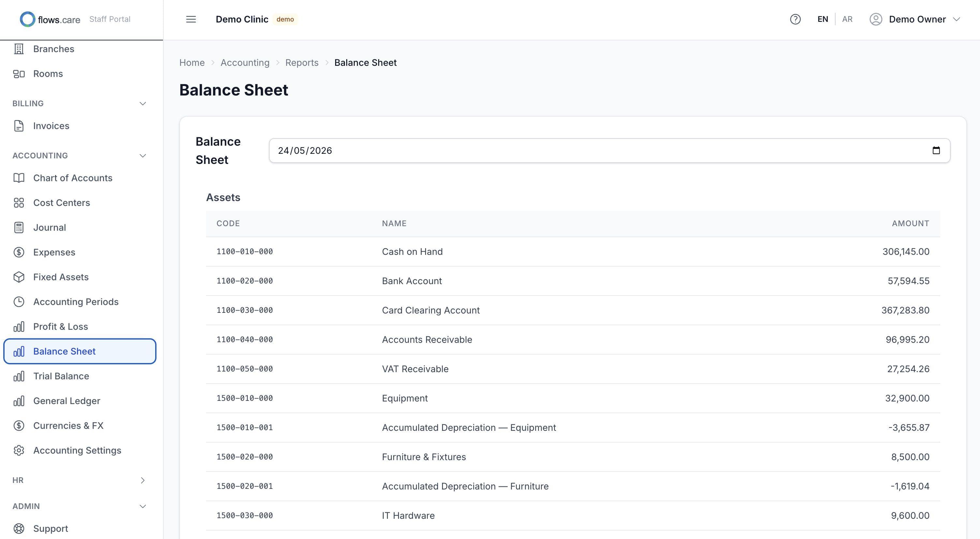Click the Branches building icon

tap(19, 49)
